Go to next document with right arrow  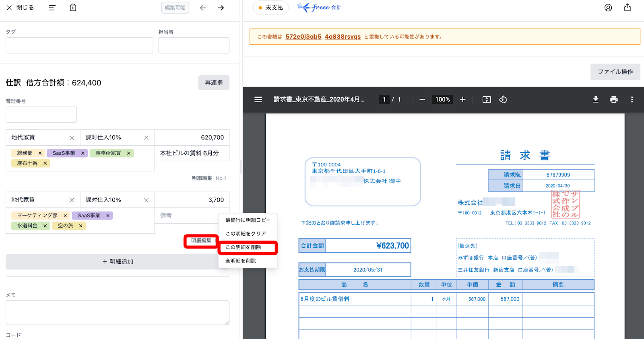pos(221,8)
